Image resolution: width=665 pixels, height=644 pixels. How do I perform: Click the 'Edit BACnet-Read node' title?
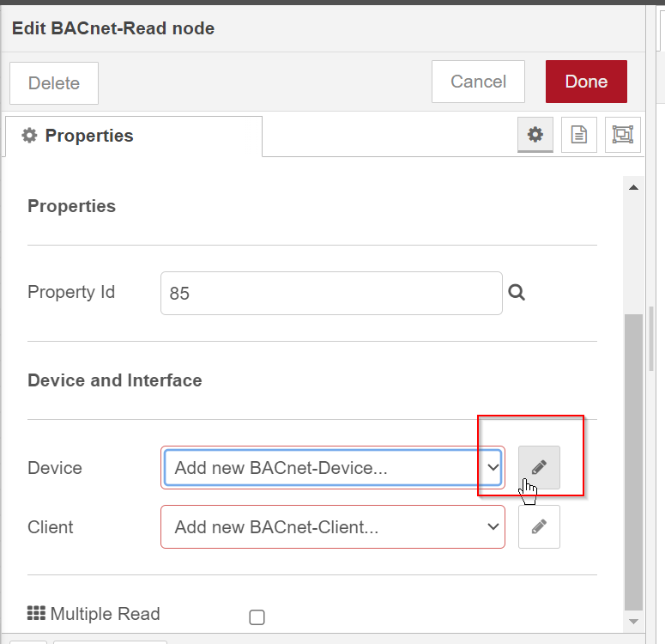point(113,28)
